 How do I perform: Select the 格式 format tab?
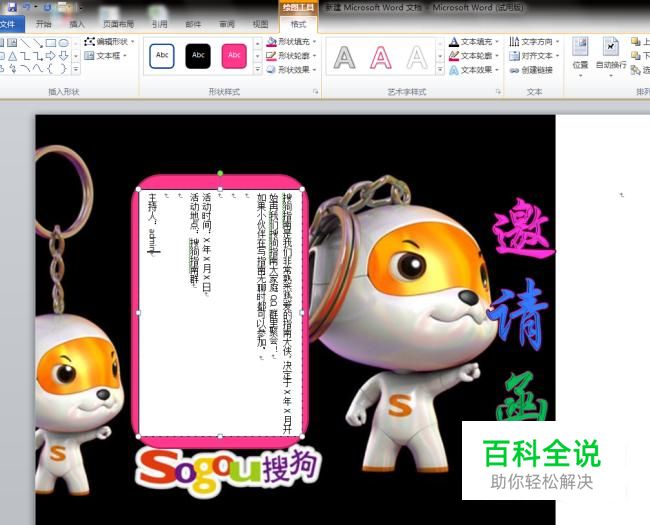tap(298, 24)
